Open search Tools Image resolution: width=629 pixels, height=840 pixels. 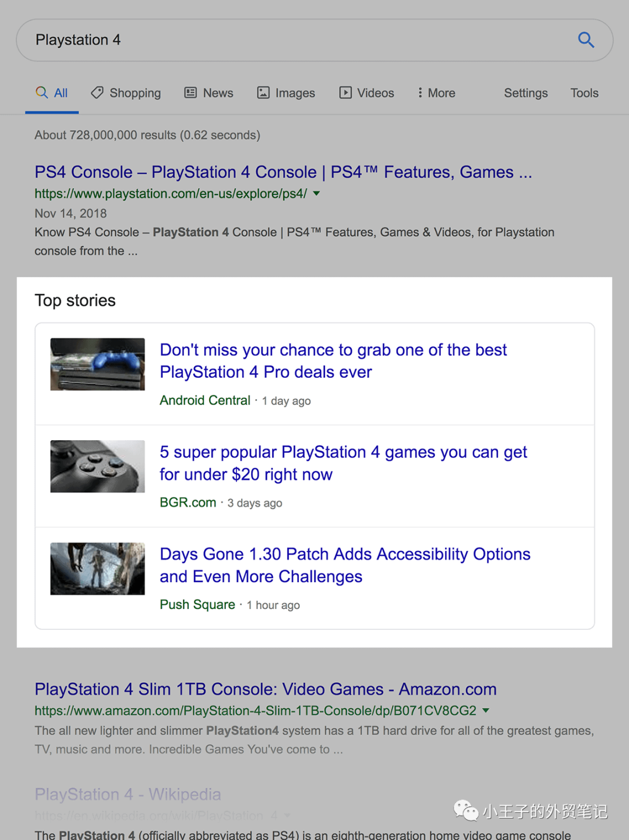click(584, 93)
